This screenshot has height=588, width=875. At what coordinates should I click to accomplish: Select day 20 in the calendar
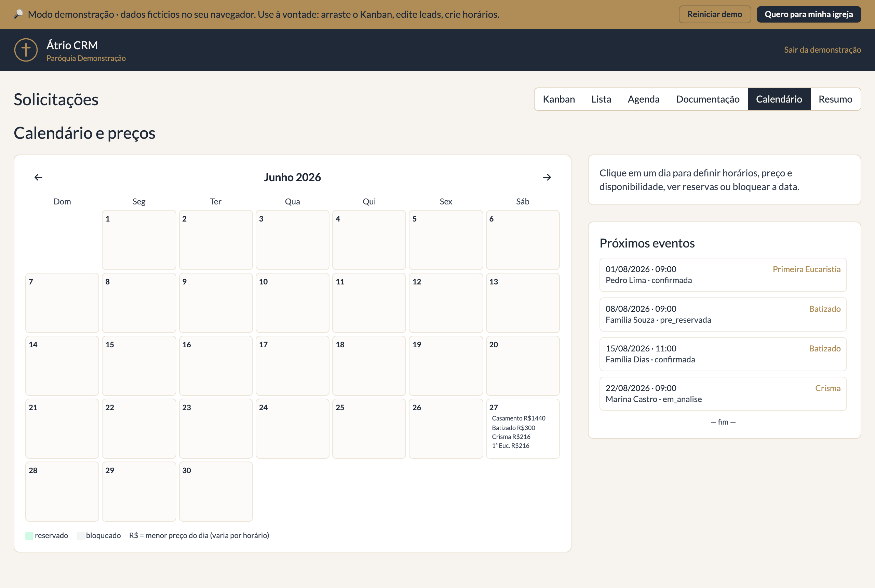pos(523,366)
